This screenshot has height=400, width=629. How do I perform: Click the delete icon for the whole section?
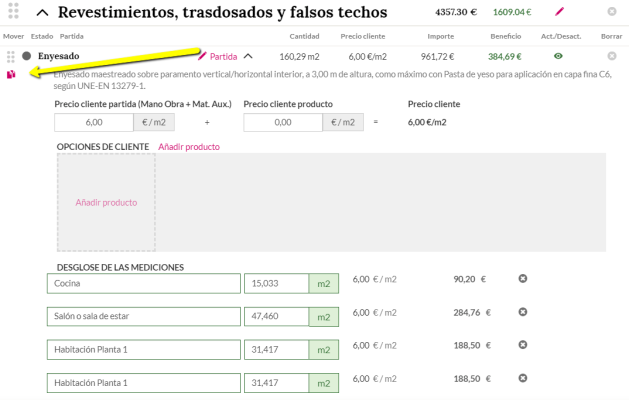click(x=612, y=11)
